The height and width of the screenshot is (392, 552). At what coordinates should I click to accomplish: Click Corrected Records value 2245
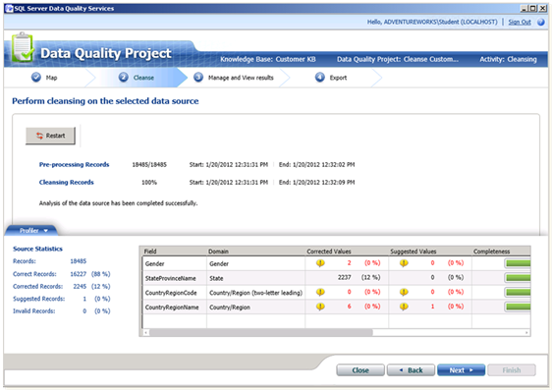click(x=80, y=286)
